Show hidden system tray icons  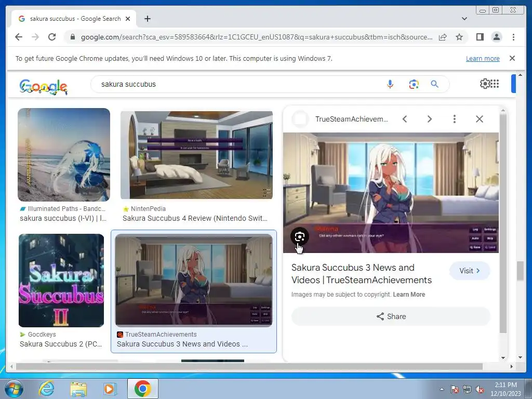(x=442, y=389)
